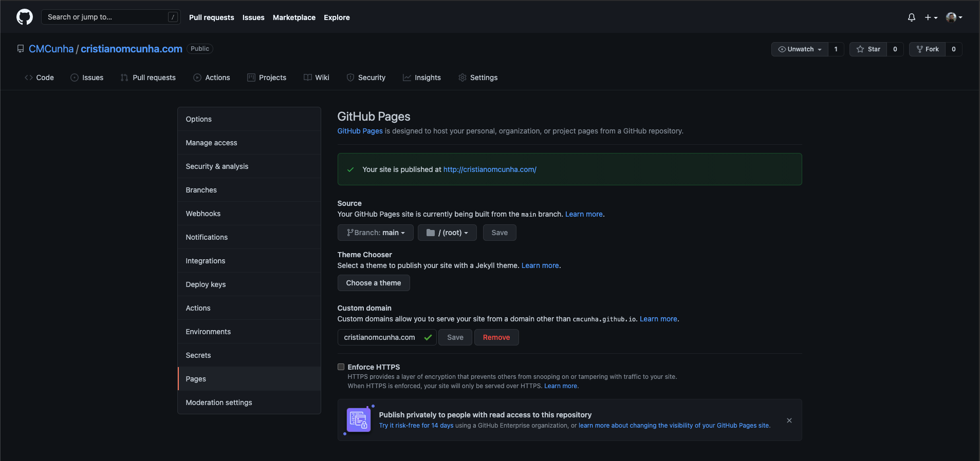Viewport: 980px width, 461px height.
Task: Open Issues in top navigation
Action: [253, 17]
